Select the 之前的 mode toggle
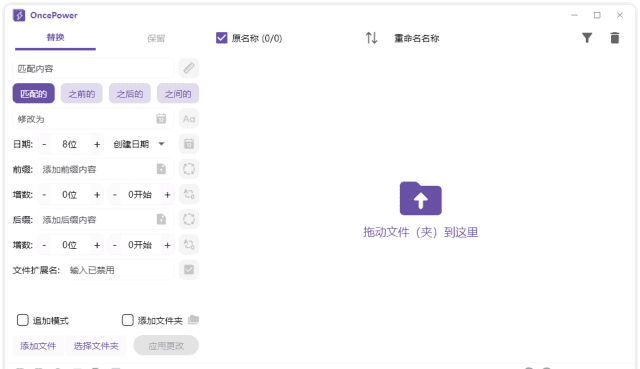The image size is (640, 369). pos(82,94)
